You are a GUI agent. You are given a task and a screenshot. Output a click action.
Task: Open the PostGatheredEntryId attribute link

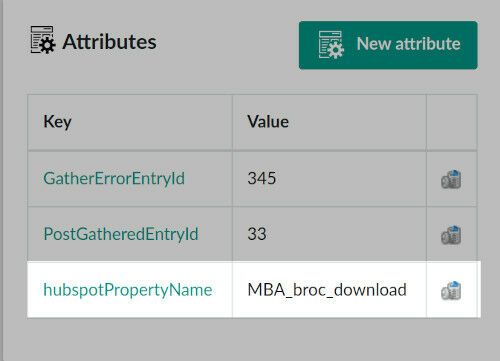121,234
